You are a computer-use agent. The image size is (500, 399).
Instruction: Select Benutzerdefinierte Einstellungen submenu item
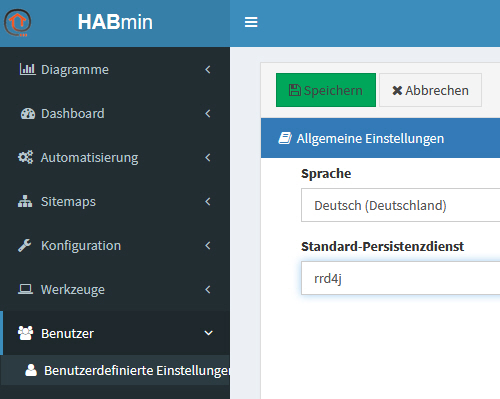(x=115, y=370)
